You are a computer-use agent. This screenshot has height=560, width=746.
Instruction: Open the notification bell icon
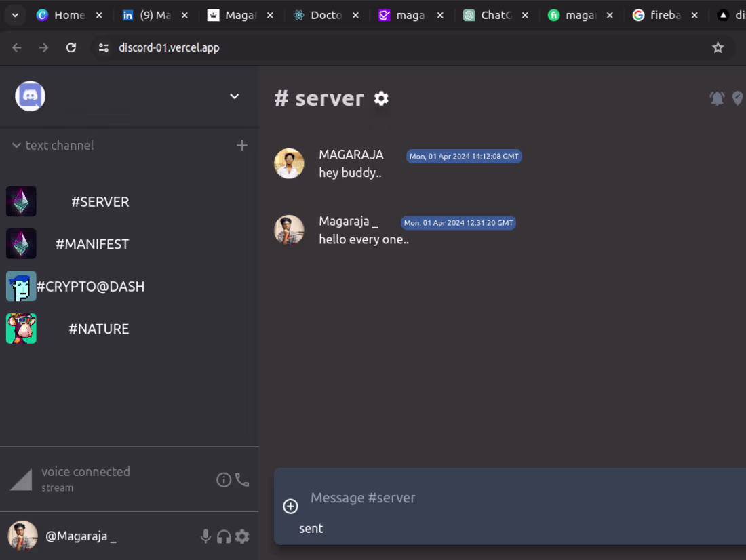click(717, 98)
